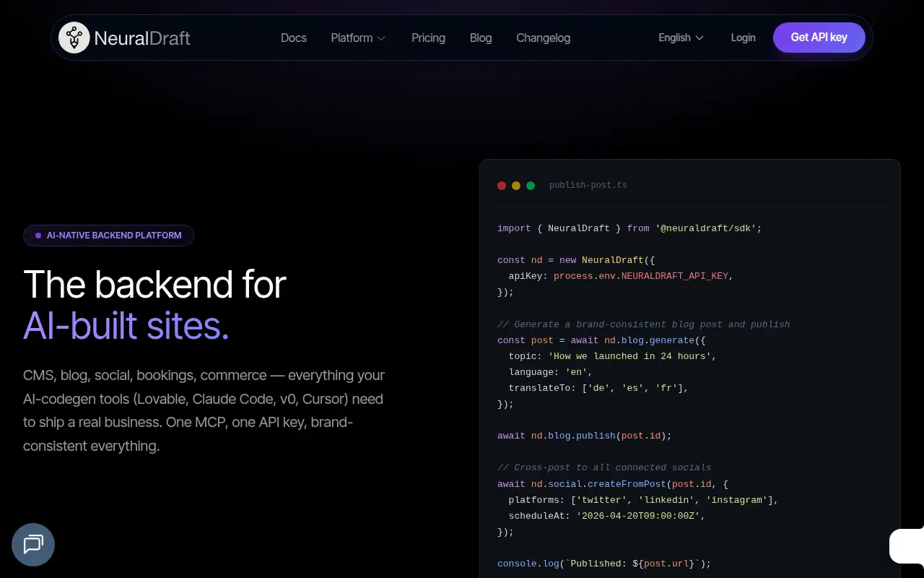Click the console.log Published line
The height and width of the screenshot is (578, 924).
604,564
